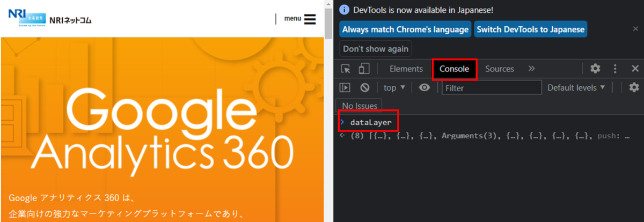Image resolution: width=644 pixels, height=222 pixels.
Task: Toggle the device toolbar icon
Action: pyautogui.click(x=364, y=69)
